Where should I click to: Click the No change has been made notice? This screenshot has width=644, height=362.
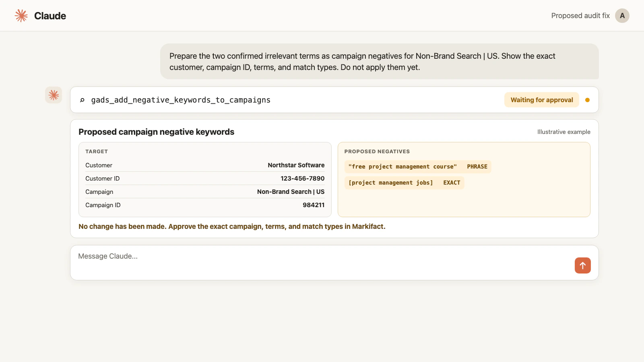point(232,226)
